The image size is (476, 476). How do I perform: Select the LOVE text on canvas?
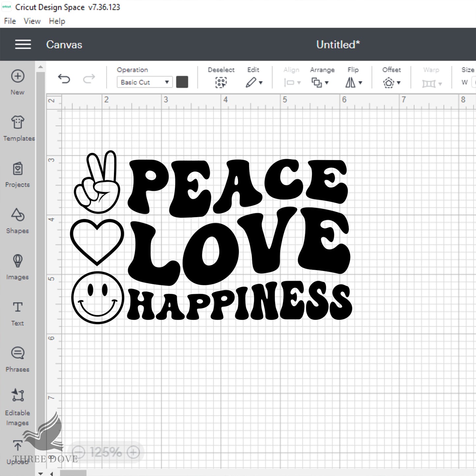coord(239,246)
